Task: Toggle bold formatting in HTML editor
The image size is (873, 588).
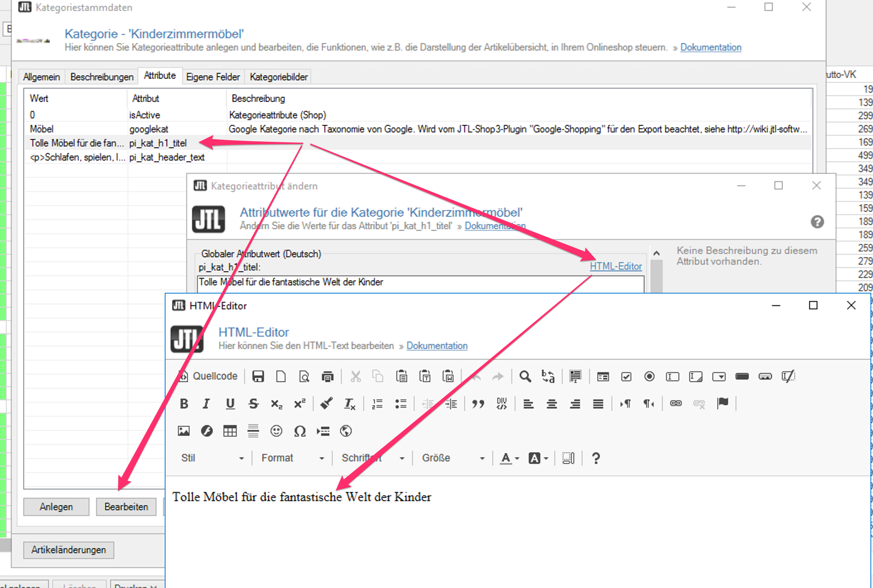Action: tap(184, 404)
